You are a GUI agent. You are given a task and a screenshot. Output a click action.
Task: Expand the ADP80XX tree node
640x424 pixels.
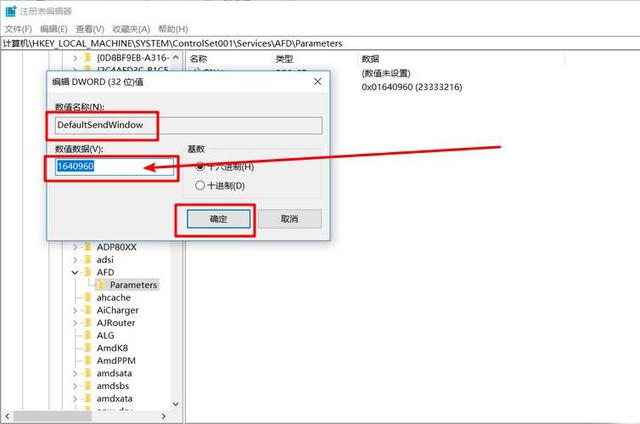click(75, 247)
